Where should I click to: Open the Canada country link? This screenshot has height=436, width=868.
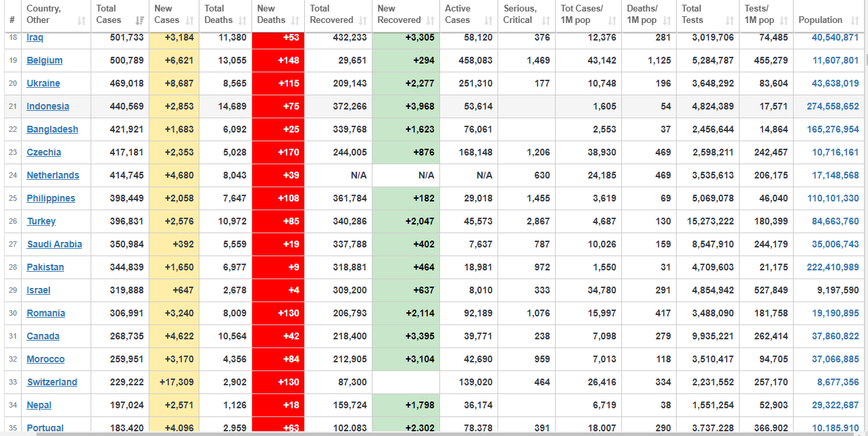coord(43,336)
